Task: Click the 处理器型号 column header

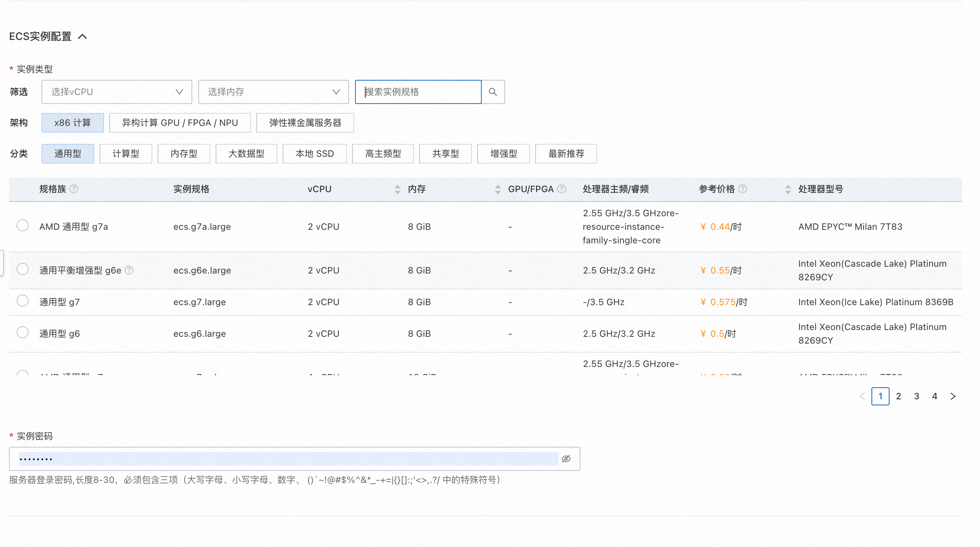Action: pos(821,189)
